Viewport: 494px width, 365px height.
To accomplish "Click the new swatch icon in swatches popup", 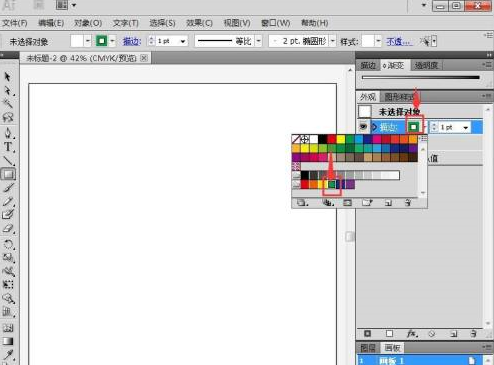I will (388, 203).
